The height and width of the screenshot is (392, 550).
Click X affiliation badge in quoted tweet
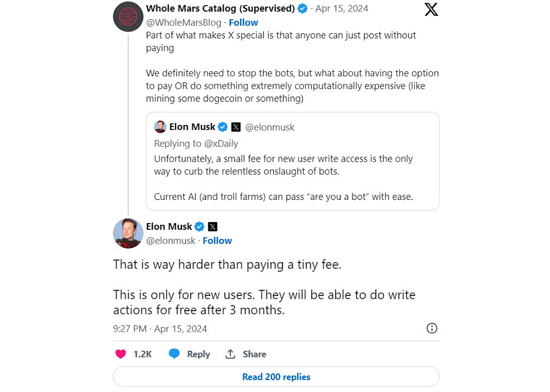tap(236, 127)
